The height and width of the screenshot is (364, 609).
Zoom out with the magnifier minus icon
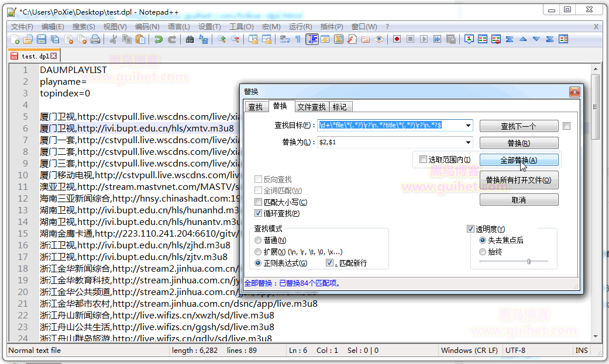coord(235,39)
